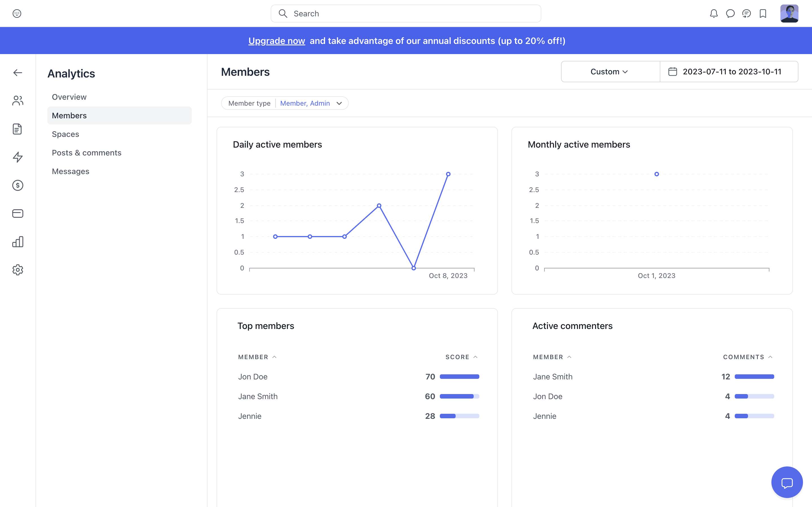812x507 pixels.
Task: Click the back arrow in sidebar
Action: pyautogui.click(x=17, y=73)
